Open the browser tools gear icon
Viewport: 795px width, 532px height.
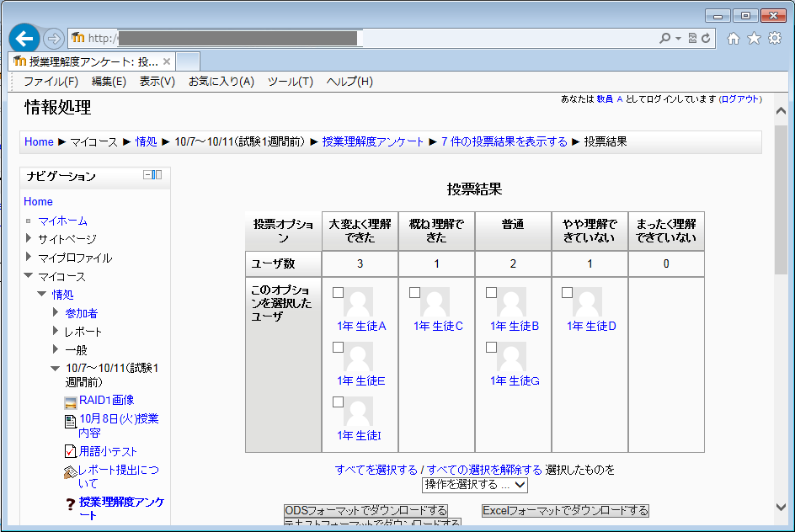775,38
